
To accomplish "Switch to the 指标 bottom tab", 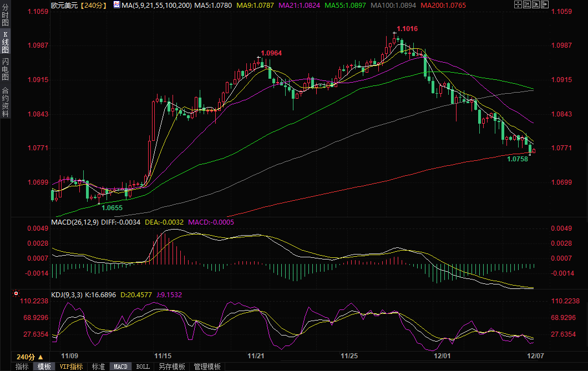I will [22, 367].
